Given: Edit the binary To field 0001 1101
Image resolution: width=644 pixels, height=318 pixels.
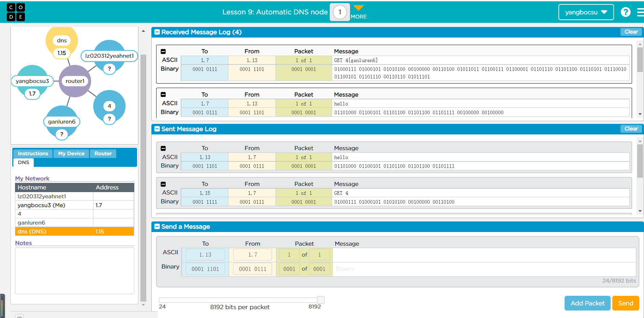Looking at the screenshot, I should (x=205, y=269).
